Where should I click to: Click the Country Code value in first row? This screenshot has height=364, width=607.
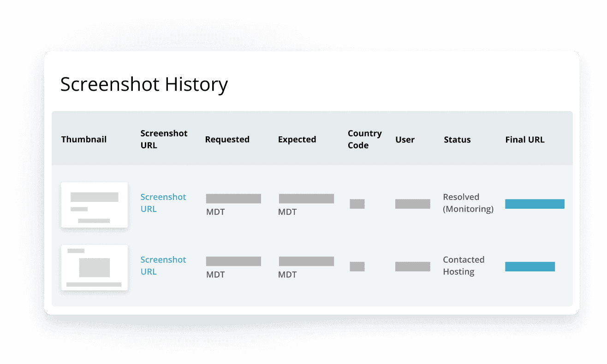(357, 204)
